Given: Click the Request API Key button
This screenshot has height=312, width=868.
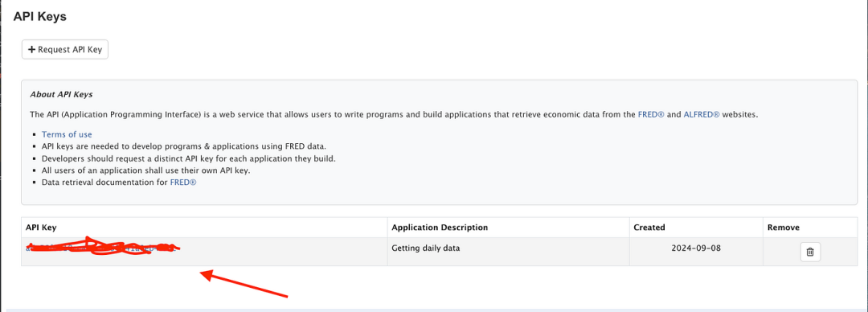Looking at the screenshot, I should tap(65, 49).
